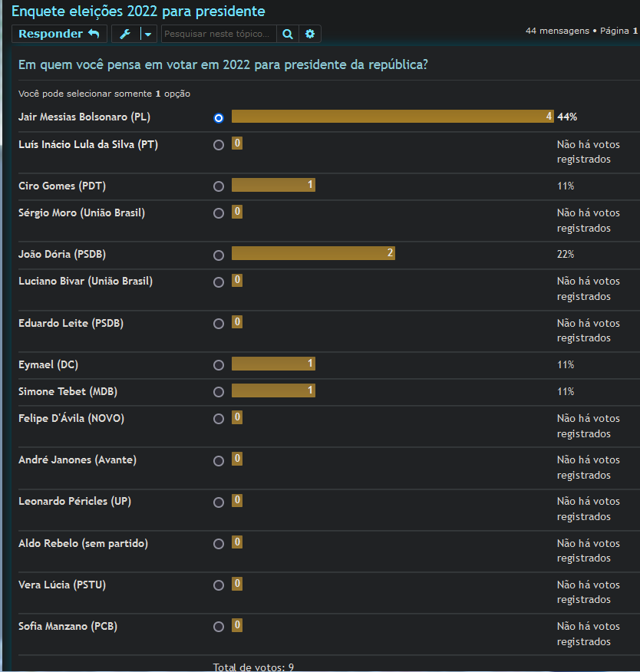Expand the topic tools dropdown arrow

[148, 34]
